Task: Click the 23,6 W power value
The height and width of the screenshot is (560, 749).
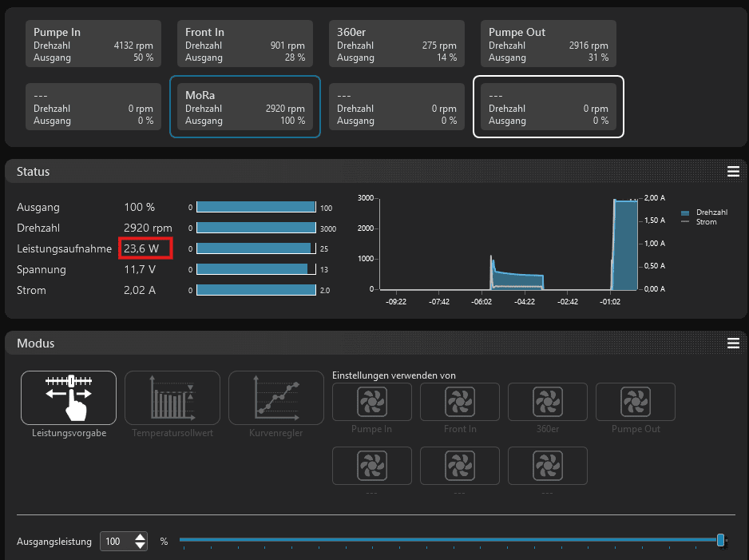Action: click(141, 248)
